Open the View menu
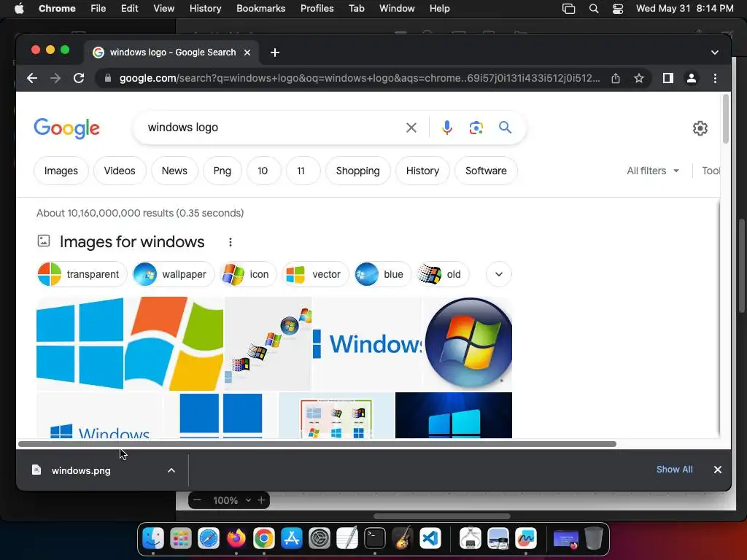Image resolution: width=747 pixels, height=560 pixels. (x=163, y=9)
